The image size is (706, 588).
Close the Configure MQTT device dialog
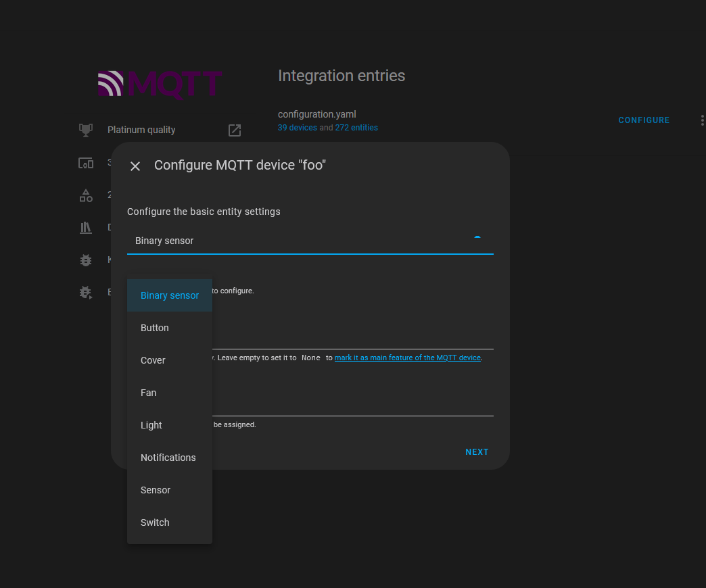coord(135,166)
